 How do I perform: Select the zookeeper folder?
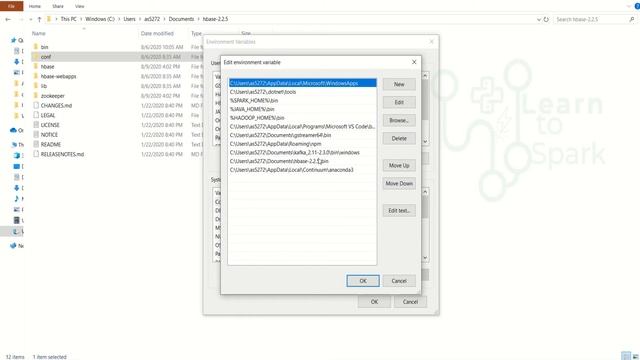coord(53,96)
